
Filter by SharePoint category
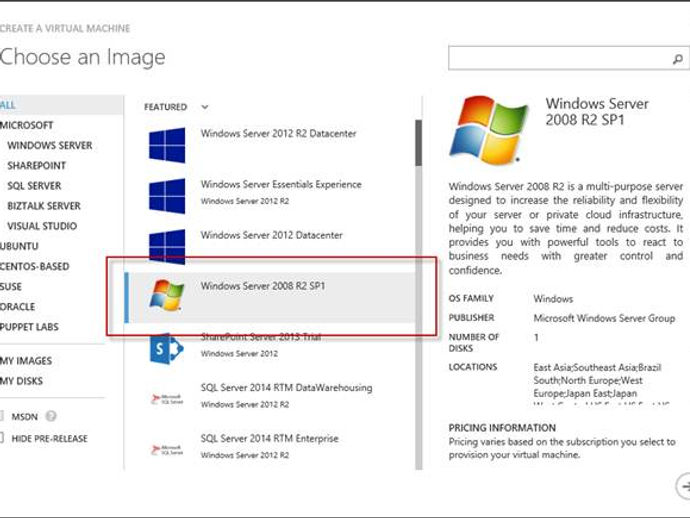tap(37, 165)
